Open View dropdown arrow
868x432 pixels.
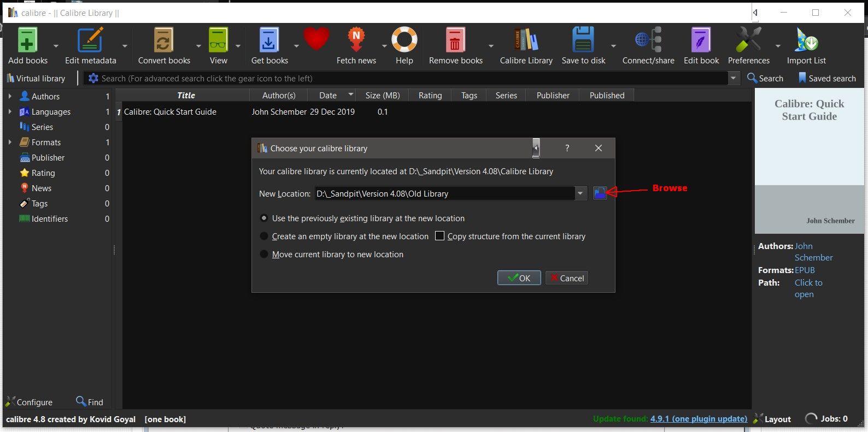(238, 46)
